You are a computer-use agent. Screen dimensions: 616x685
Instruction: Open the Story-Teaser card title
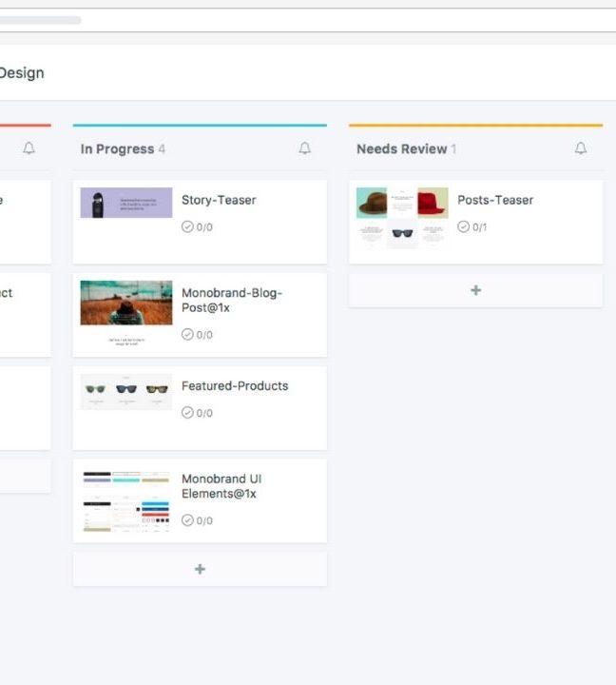point(219,200)
